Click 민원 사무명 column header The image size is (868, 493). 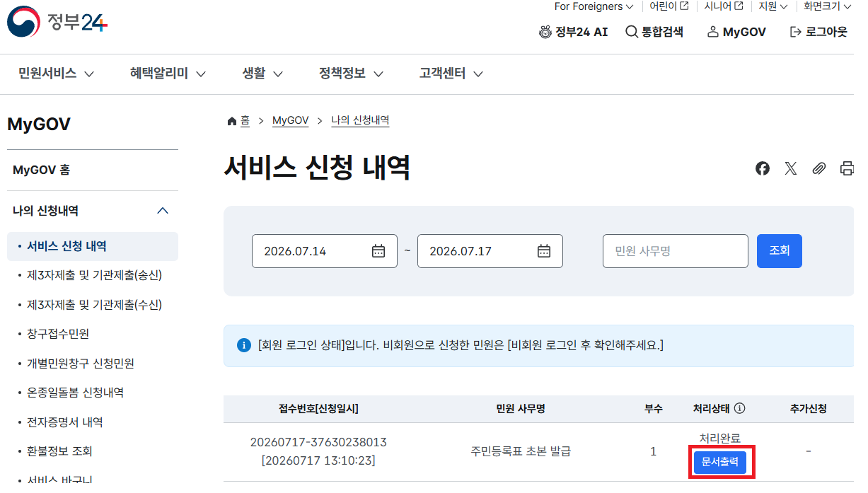pyautogui.click(x=521, y=409)
